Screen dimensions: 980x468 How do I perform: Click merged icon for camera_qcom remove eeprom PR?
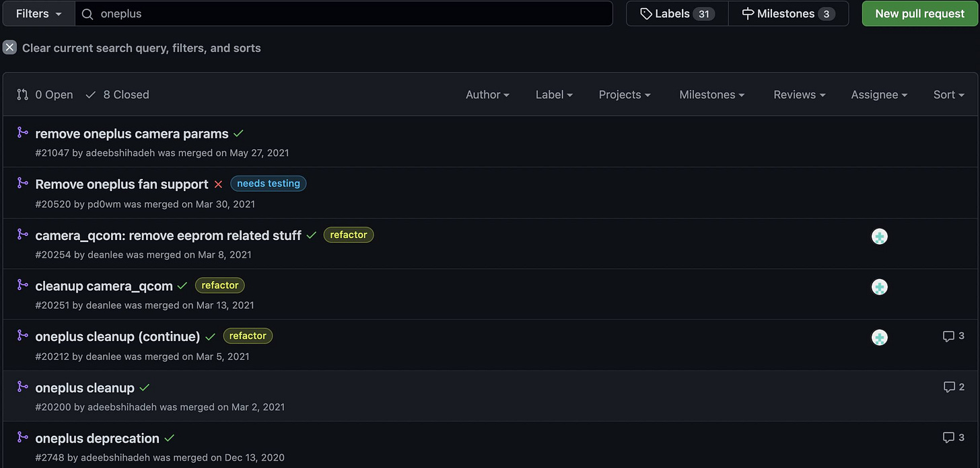coord(22,234)
